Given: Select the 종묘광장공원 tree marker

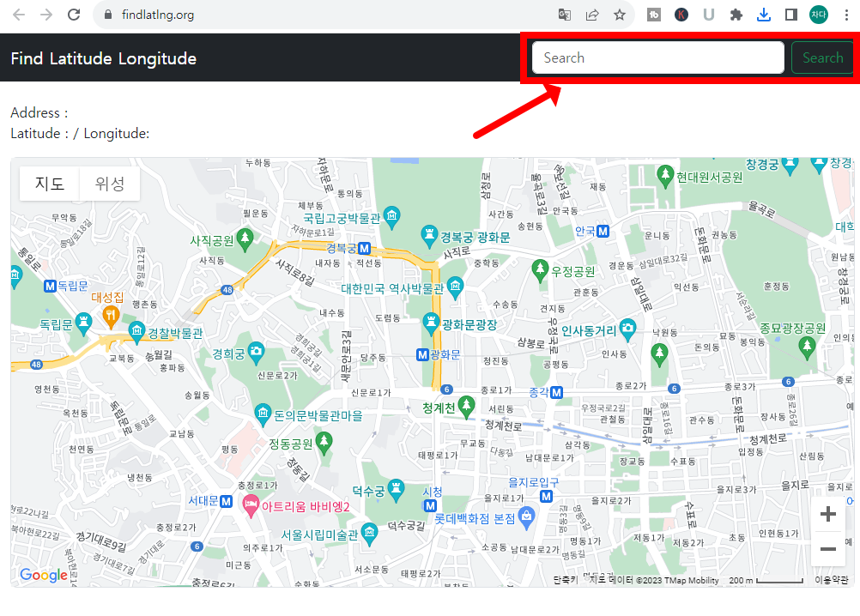Looking at the screenshot, I should (x=806, y=347).
